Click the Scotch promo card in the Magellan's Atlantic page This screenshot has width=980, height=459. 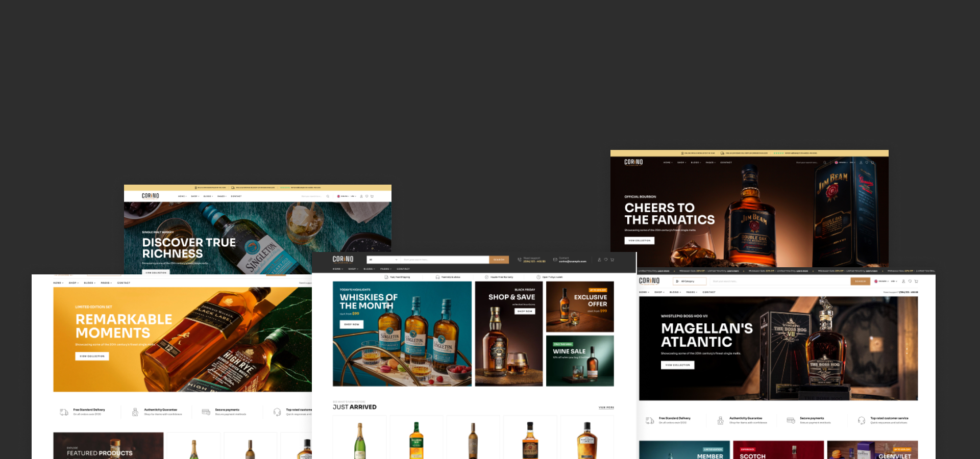tap(778, 450)
